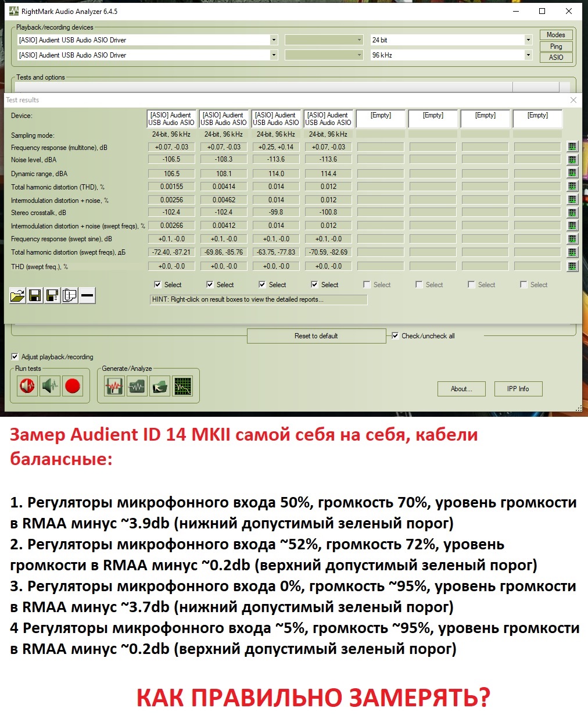The width and height of the screenshot is (588, 715).
Task: Click the dynamic range 114.4 box
Action: tap(328, 173)
